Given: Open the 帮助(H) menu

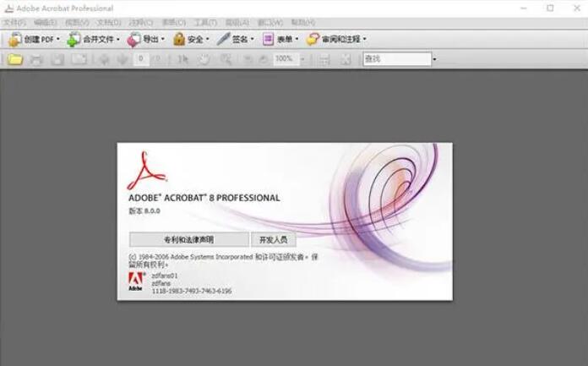Looking at the screenshot, I should click(x=303, y=23).
